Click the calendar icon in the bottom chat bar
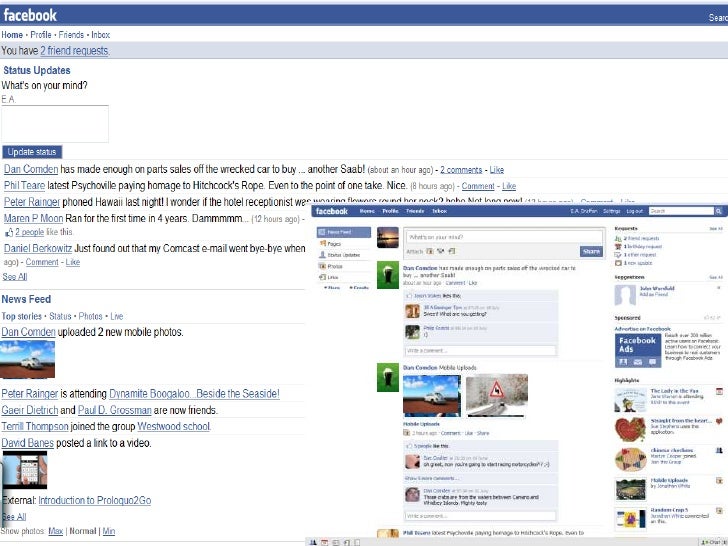Screen dimensions: 728x546 (x=325, y=542)
